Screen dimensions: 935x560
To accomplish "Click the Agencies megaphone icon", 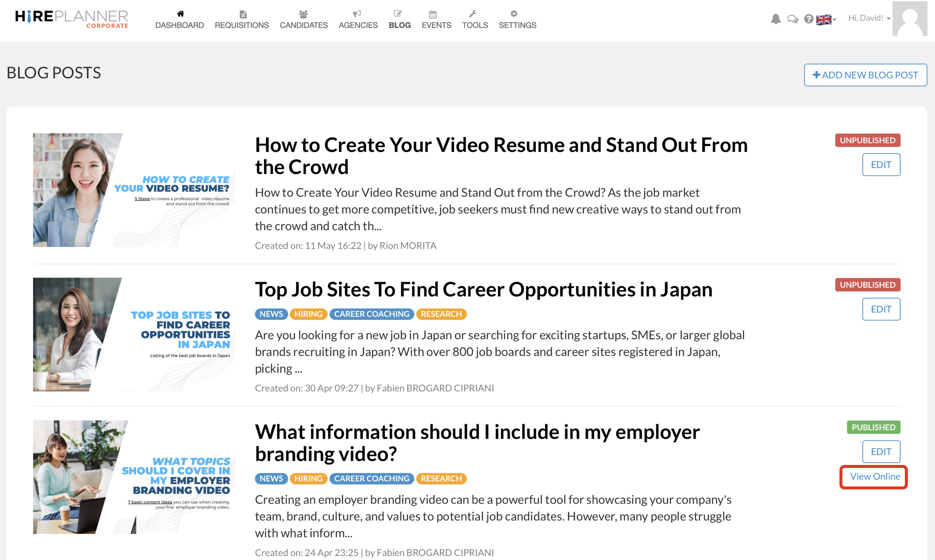I will (x=358, y=13).
